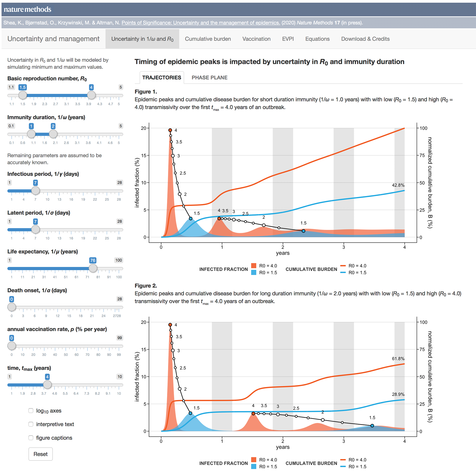
Task: Click the life expectancy slider handle at 76
Action: point(93,268)
